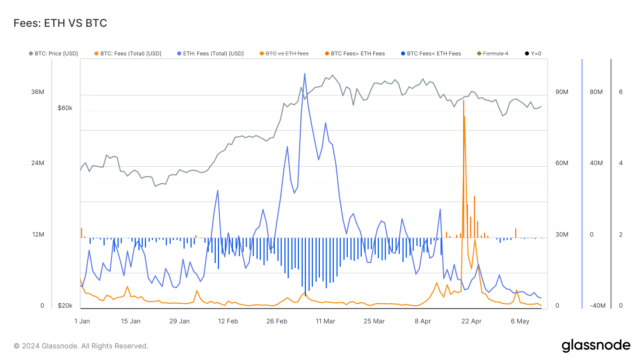Click the 90M right axis label
This screenshot has width=644, height=362.
click(562, 92)
